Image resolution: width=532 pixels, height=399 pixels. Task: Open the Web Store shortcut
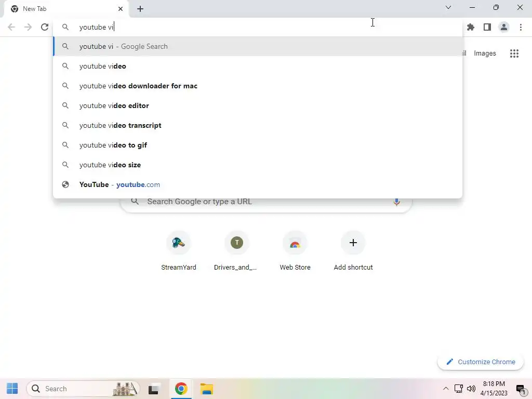pyautogui.click(x=295, y=251)
